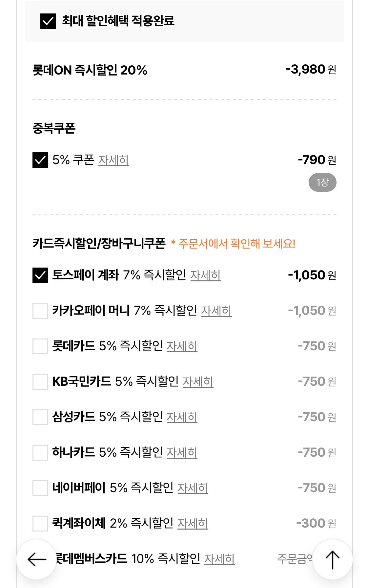Enable the 카카오페이 머니 7% 즉시할인 discount
Viewport: 369px width, 588px height.
click(x=39, y=311)
